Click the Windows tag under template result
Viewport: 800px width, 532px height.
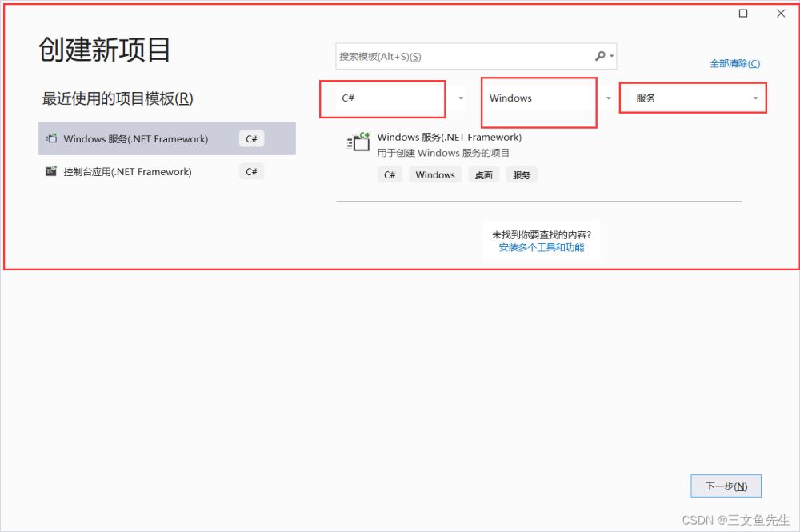coord(435,175)
